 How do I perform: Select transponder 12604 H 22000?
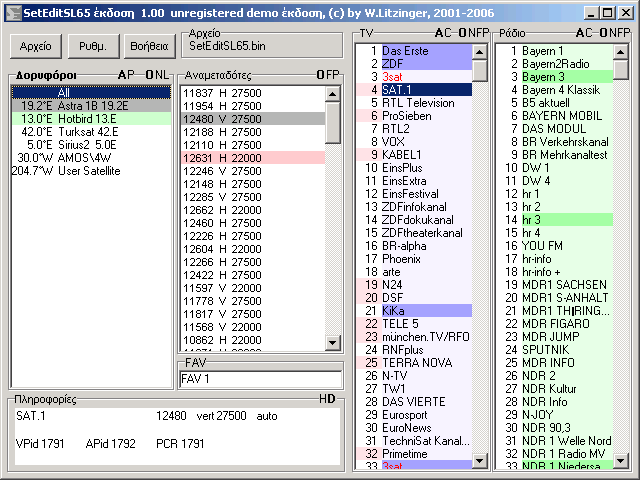(253, 249)
